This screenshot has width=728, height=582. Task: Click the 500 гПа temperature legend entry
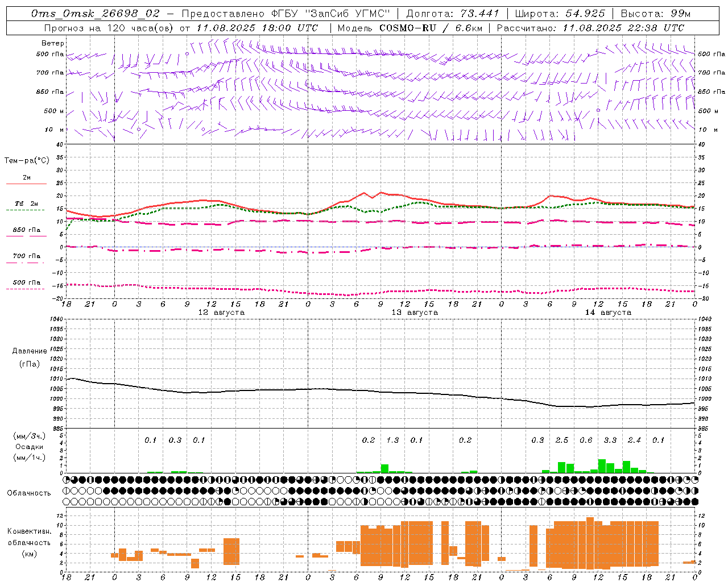coord(26,284)
